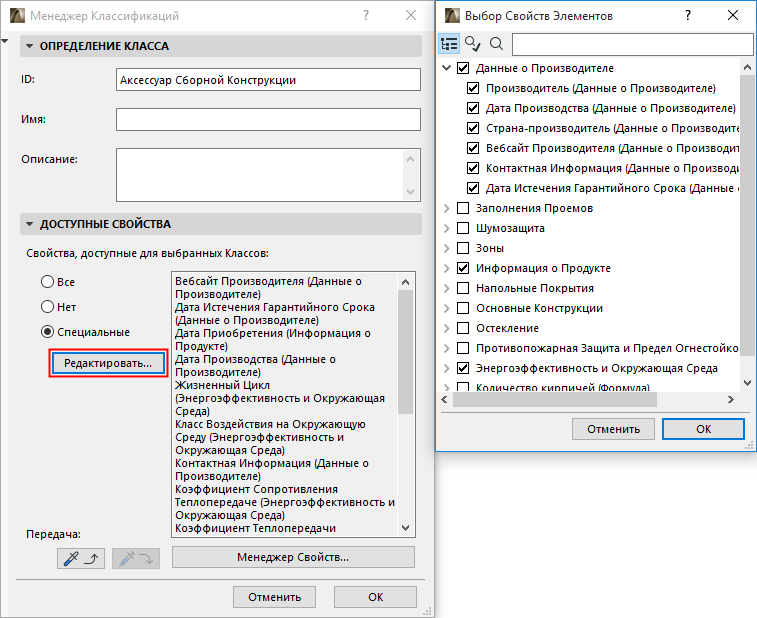Click Отменить in Classification Manager
Screen dimensions: 757x618
pos(274,597)
